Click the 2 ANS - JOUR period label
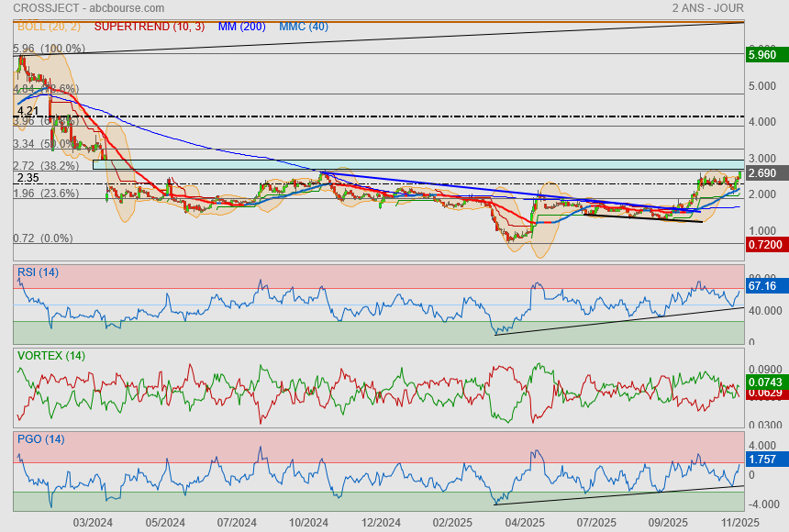 [707, 8]
